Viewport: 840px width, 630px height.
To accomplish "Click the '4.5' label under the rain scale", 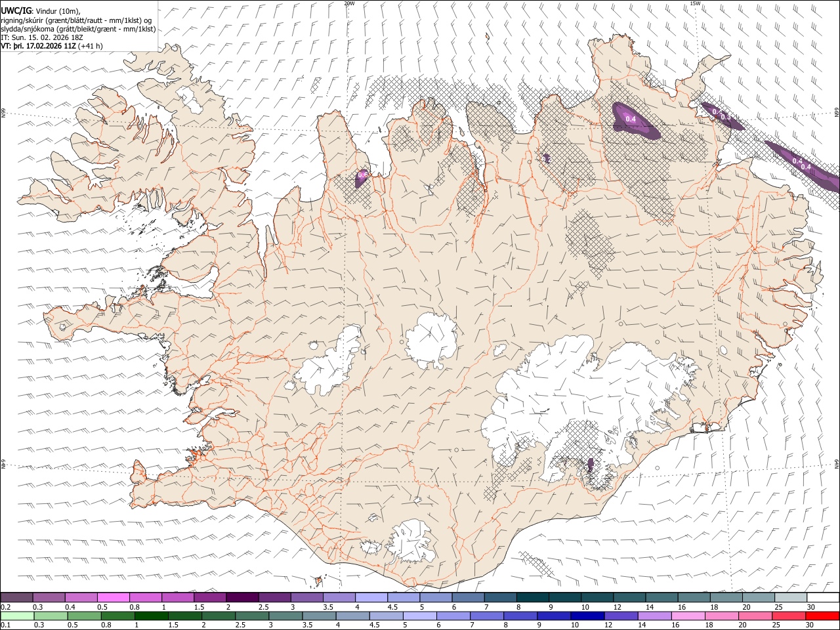I will [375, 625].
